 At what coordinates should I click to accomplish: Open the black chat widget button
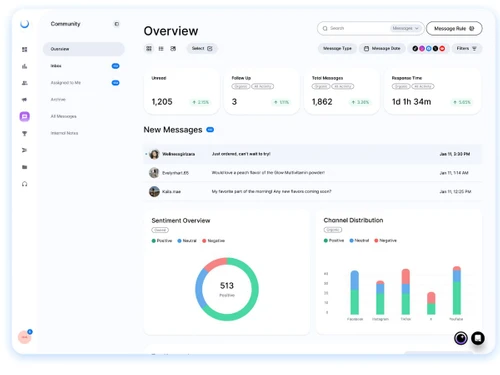(478, 338)
